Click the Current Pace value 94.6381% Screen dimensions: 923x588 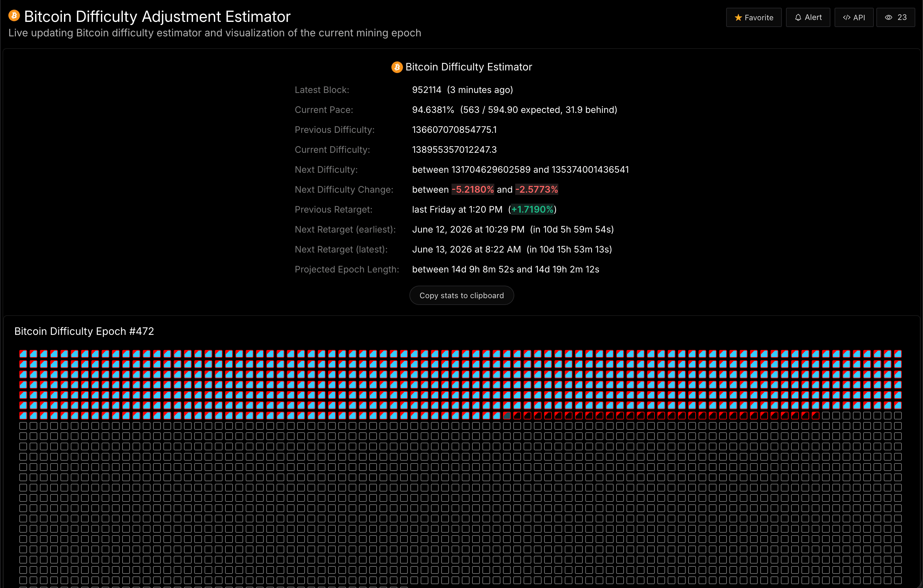coord(433,110)
